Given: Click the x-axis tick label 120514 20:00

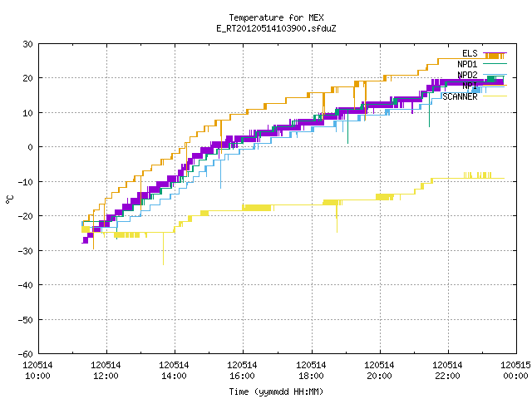Looking at the screenshot, I should click(379, 371).
